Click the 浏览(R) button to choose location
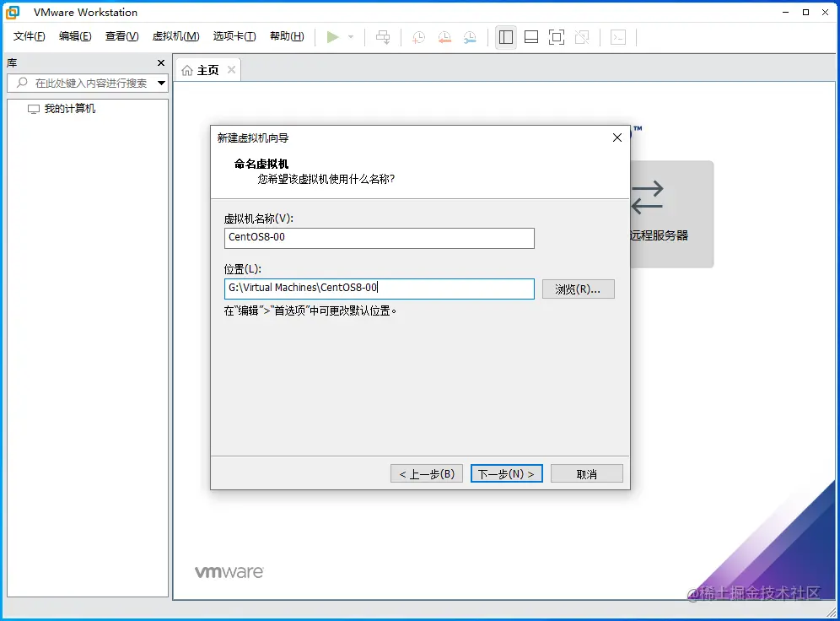Image resolution: width=840 pixels, height=621 pixels. (578, 289)
